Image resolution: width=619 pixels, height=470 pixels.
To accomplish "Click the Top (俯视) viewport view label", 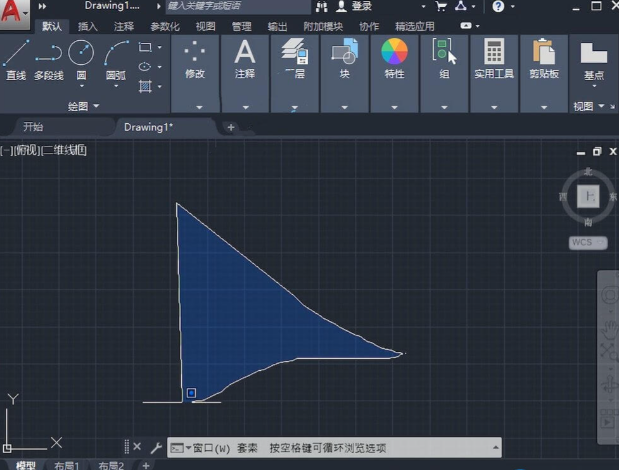I will [x=27, y=150].
